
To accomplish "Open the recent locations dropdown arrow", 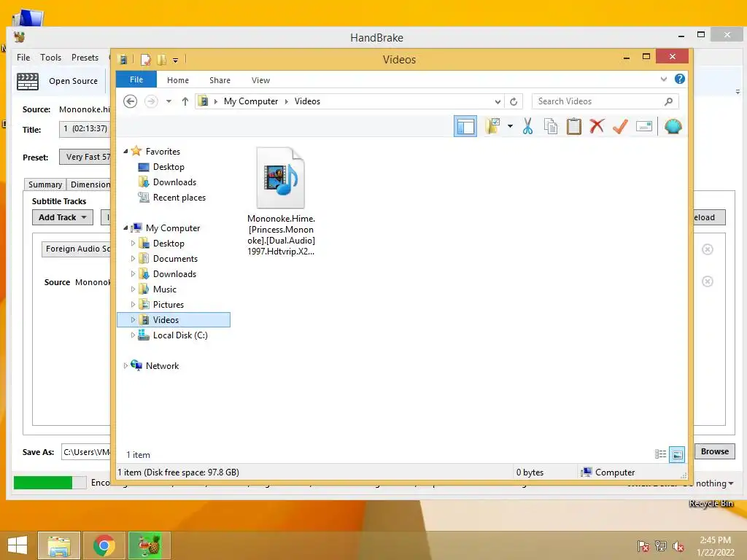I will [169, 101].
